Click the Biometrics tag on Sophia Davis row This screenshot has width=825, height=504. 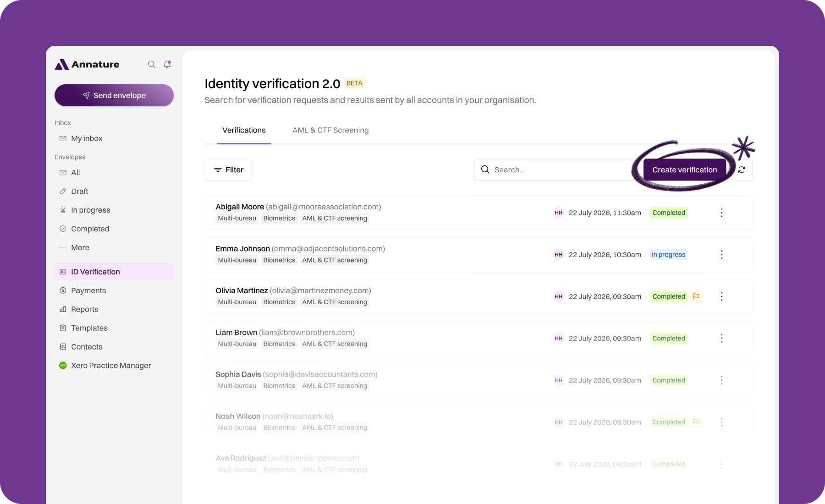(x=279, y=386)
